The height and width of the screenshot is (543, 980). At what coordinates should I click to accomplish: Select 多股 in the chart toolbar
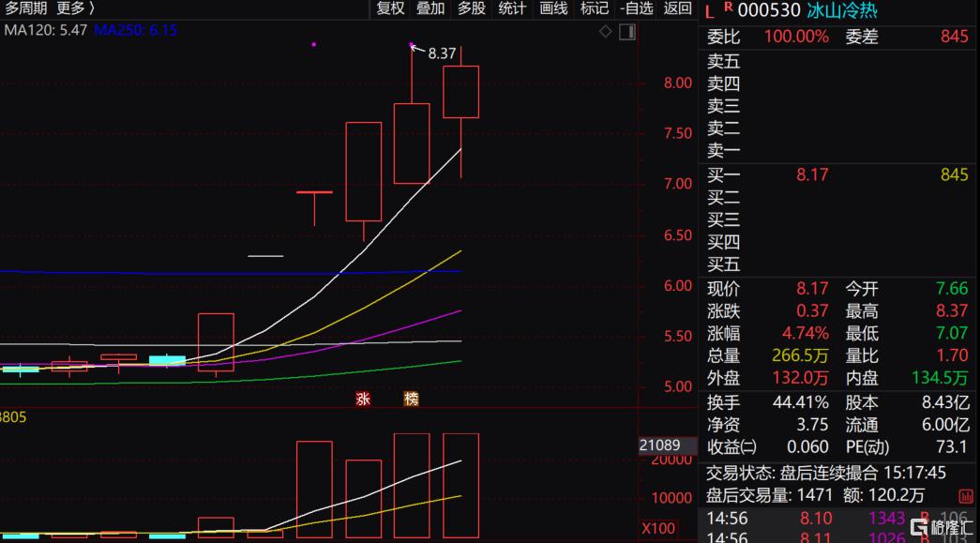pyautogui.click(x=472, y=8)
